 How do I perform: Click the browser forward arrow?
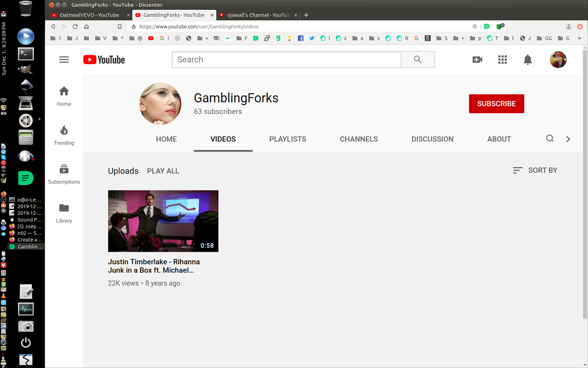[64, 27]
